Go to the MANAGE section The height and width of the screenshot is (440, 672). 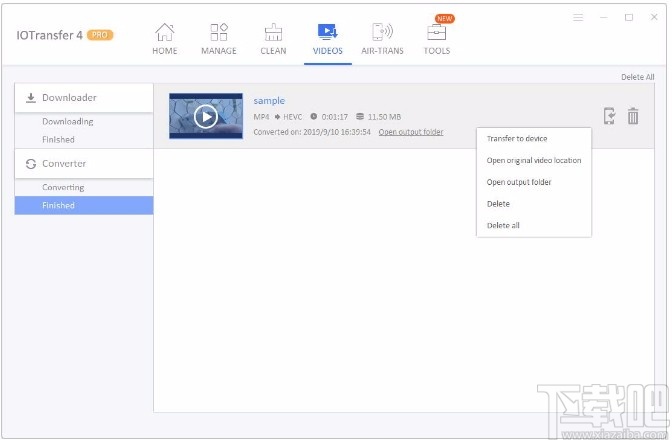219,39
